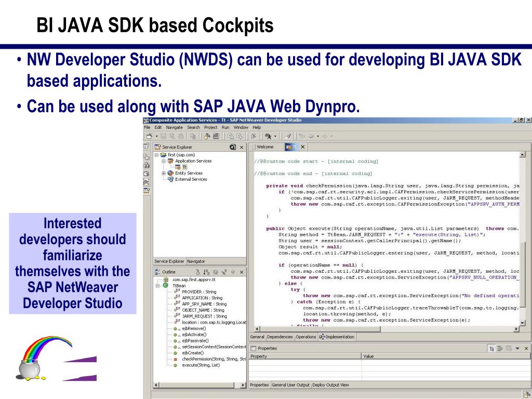Click the Outline horizontal scrollbar right arrow

[243, 385]
